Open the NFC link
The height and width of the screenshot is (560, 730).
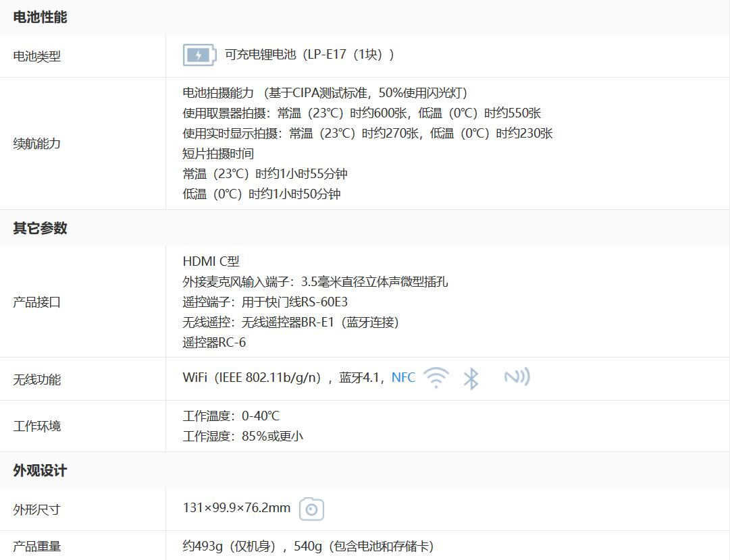pos(403,378)
